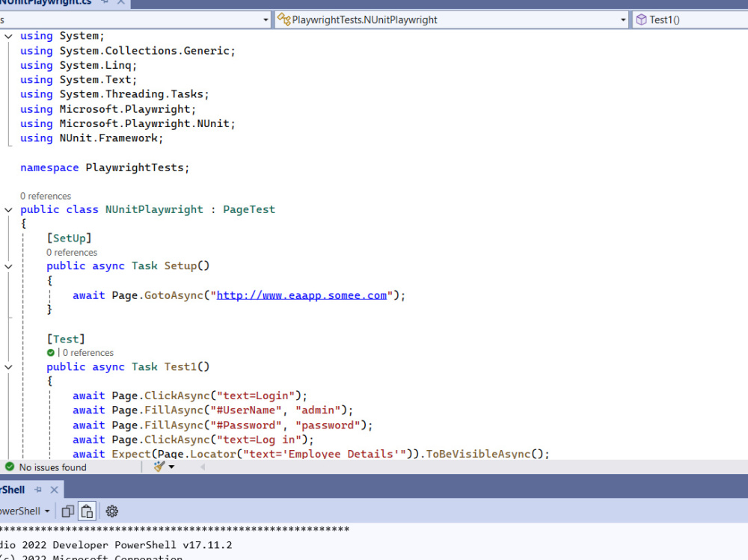
Task: Click the copy icon in PowerShell toolbar
Action: pos(68,511)
